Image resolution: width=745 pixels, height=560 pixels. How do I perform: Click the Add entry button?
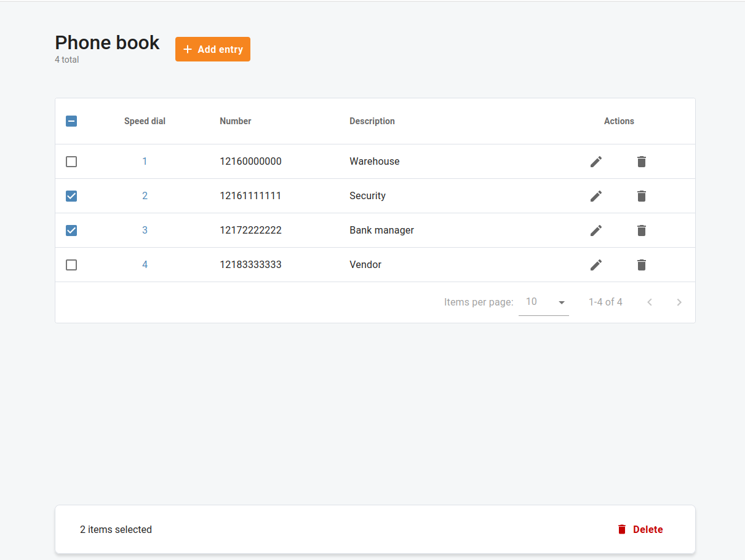(x=213, y=49)
